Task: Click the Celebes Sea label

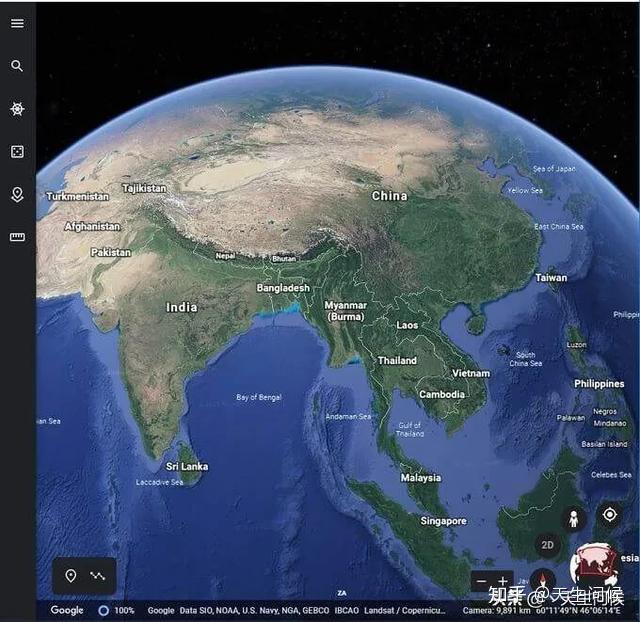Action: (x=611, y=475)
